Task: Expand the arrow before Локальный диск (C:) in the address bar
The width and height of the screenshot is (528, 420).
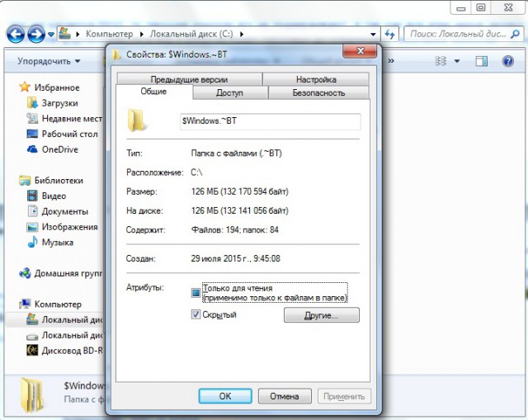Action: 141,34
